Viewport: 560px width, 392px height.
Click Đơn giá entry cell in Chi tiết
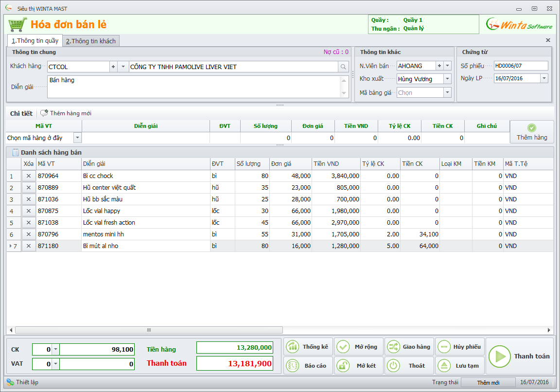[313, 138]
